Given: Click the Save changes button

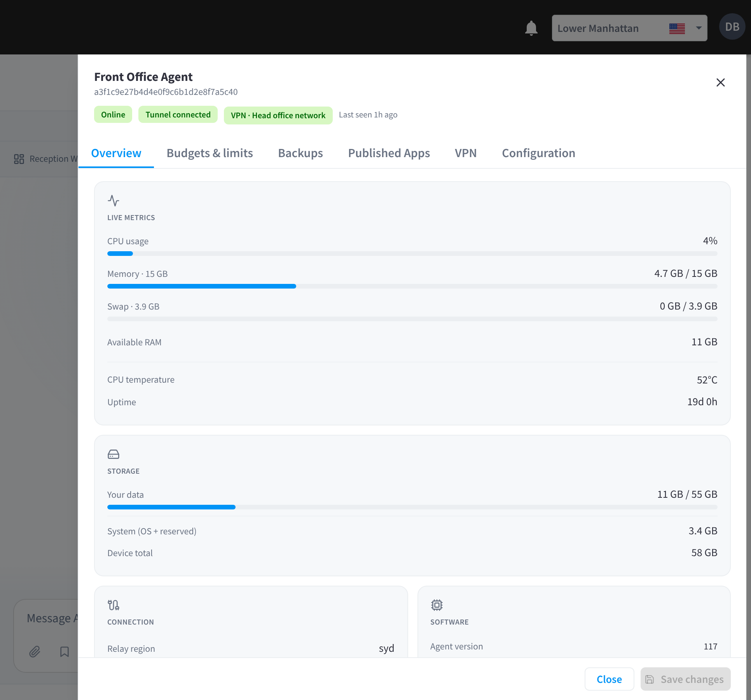Looking at the screenshot, I should tap(685, 679).
